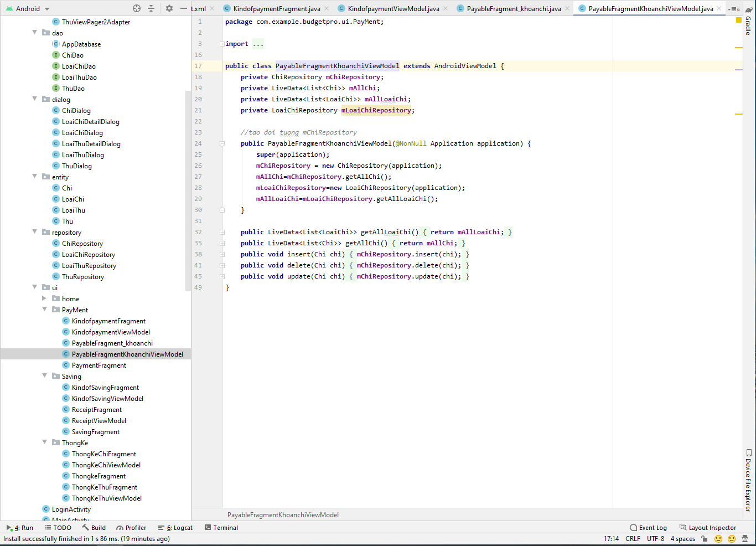This screenshot has height=546, width=756.
Task: Expand the home folder
Action: click(x=45, y=298)
